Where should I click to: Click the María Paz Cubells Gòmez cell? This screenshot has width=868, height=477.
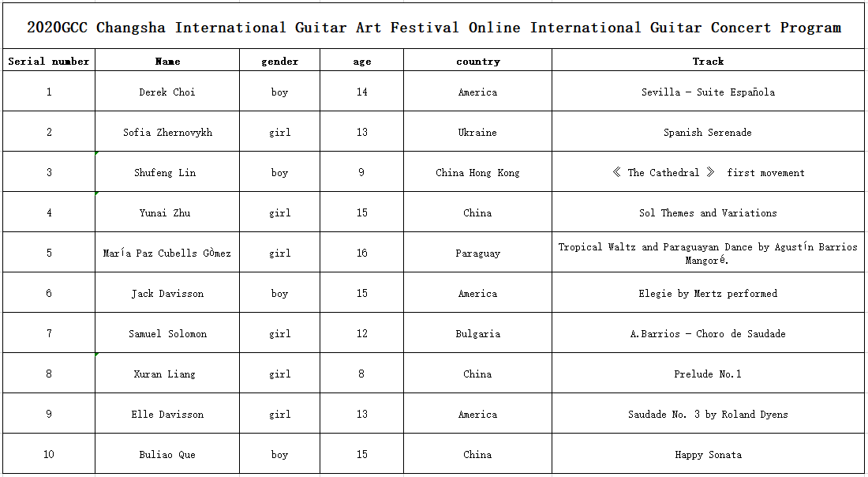tap(167, 253)
